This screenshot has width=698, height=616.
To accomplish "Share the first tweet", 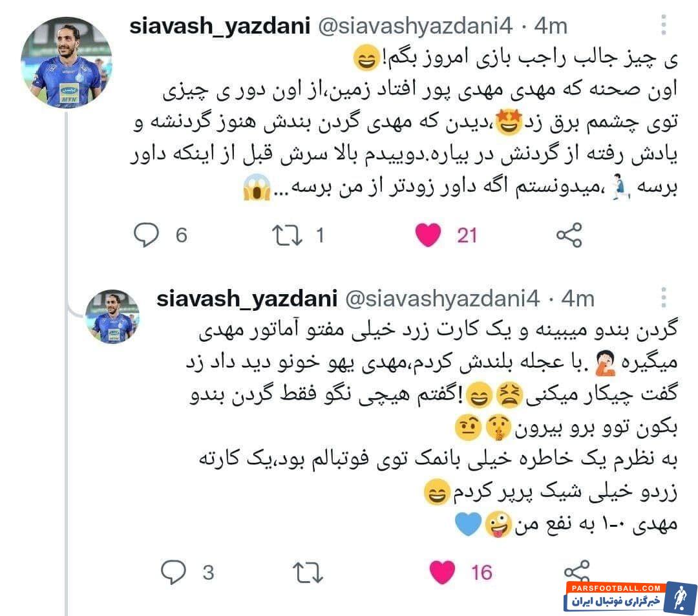I will (569, 235).
